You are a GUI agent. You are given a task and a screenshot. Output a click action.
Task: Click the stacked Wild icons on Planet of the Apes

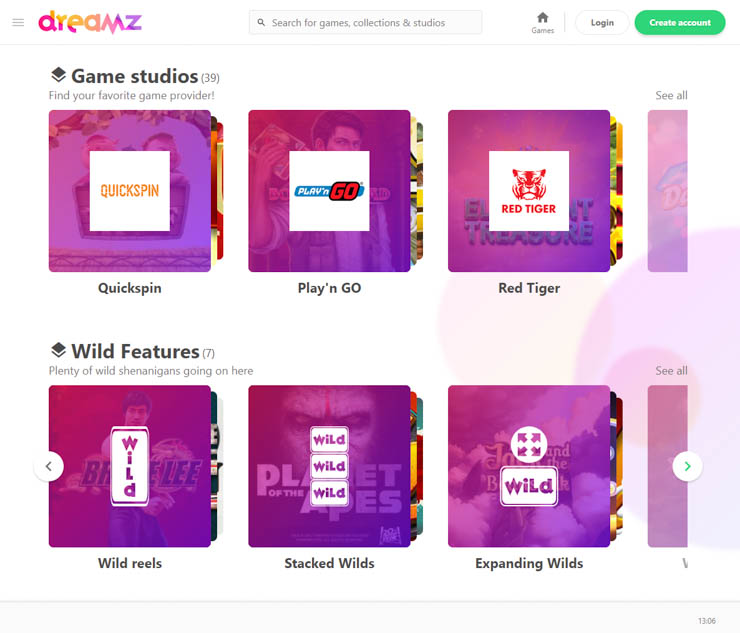(x=329, y=466)
